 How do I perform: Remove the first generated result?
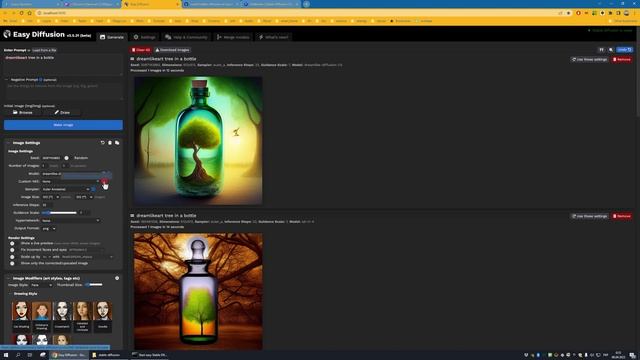pyautogui.click(x=622, y=60)
